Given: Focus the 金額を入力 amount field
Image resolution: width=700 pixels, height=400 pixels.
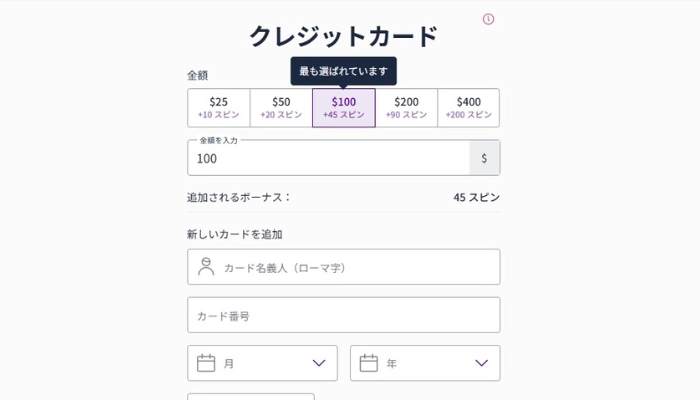Looking at the screenshot, I should pyautogui.click(x=328, y=158).
